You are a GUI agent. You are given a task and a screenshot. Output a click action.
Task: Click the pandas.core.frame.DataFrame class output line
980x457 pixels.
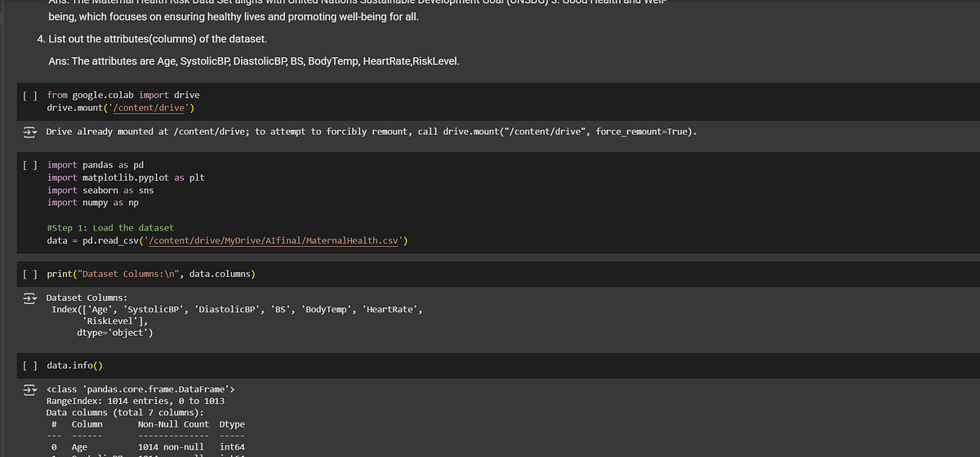click(x=141, y=389)
